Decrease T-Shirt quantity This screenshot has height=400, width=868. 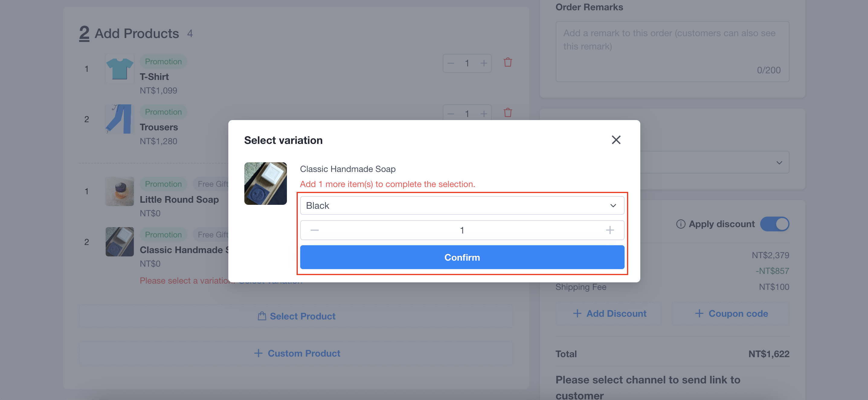tap(451, 63)
